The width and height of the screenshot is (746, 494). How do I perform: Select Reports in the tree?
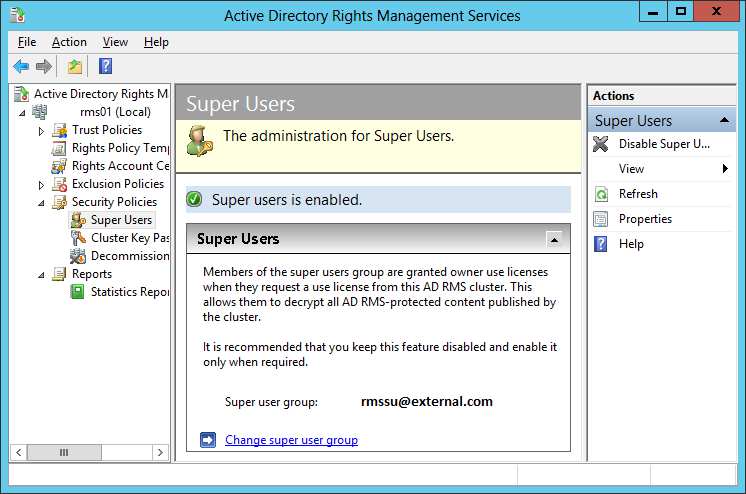(x=92, y=274)
